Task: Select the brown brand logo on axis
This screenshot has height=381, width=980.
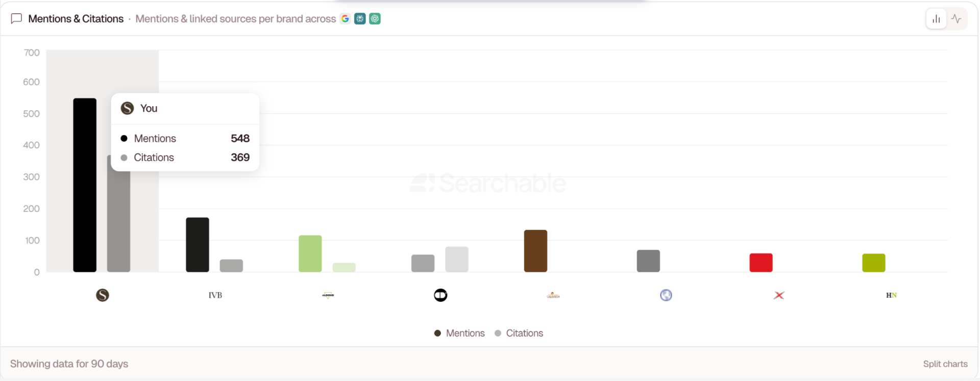Action: click(x=553, y=295)
